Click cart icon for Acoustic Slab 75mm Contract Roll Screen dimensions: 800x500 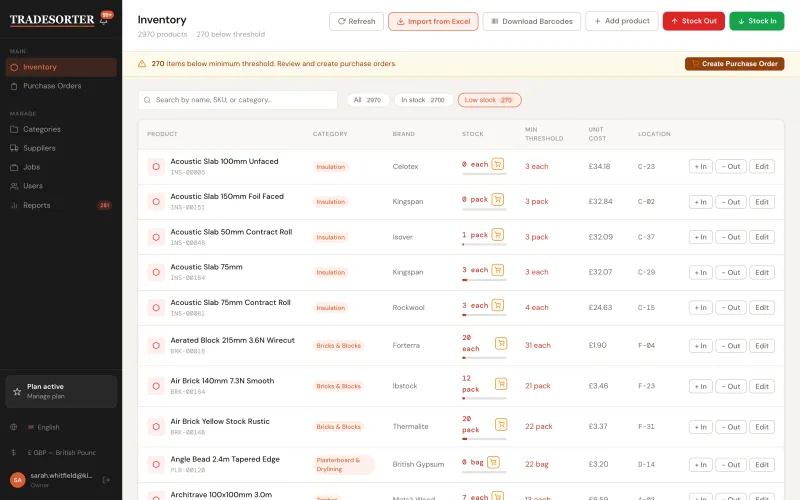coord(497,305)
